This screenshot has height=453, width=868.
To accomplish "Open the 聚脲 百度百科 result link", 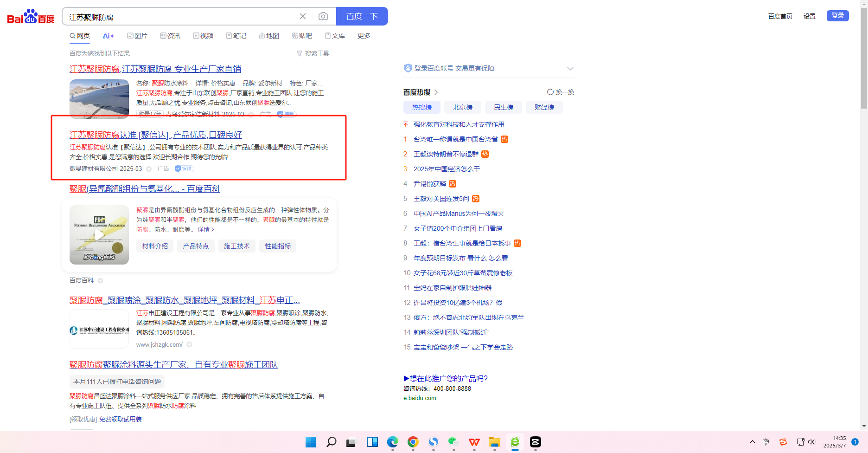I will click(145, 189).
